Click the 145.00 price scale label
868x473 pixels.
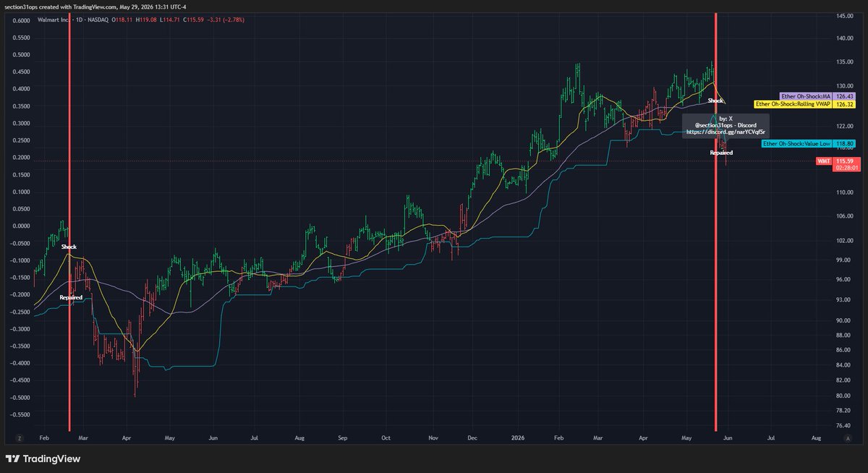pos(844,16)
